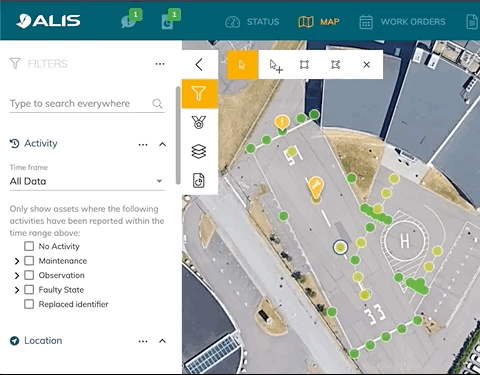Click the orange wrench map marker
The height and width of the screenshot is (375, 480).
point(316,188)
